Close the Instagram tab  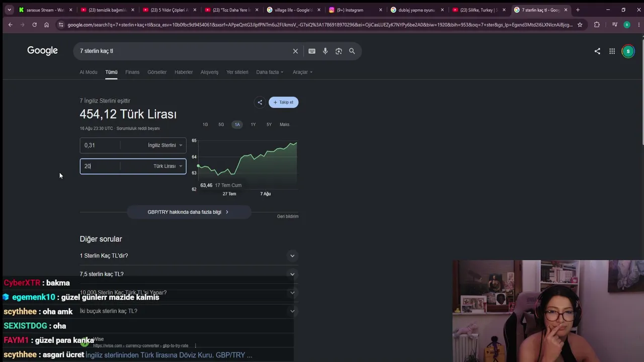pyautogui.click(x=380, y=10)
